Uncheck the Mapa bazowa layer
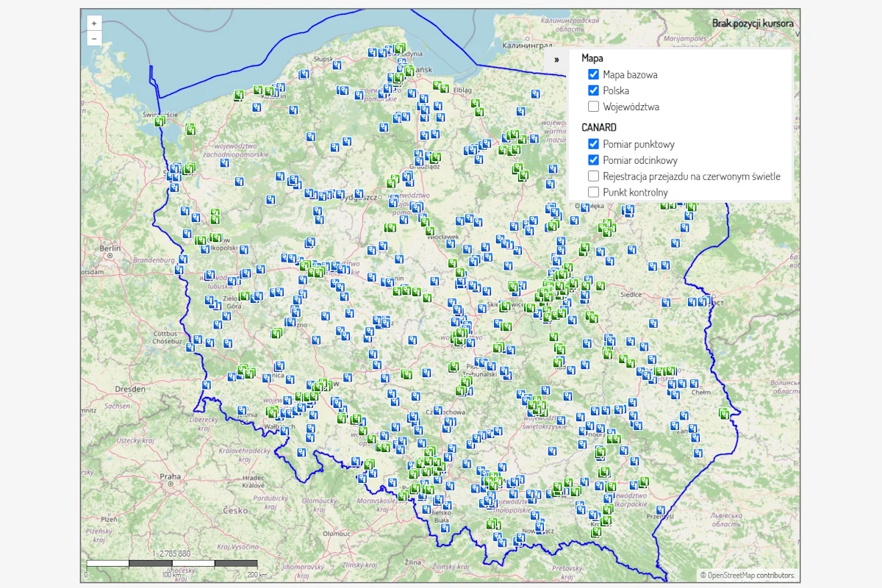882x588 pixels. click(x=594, y=74)
